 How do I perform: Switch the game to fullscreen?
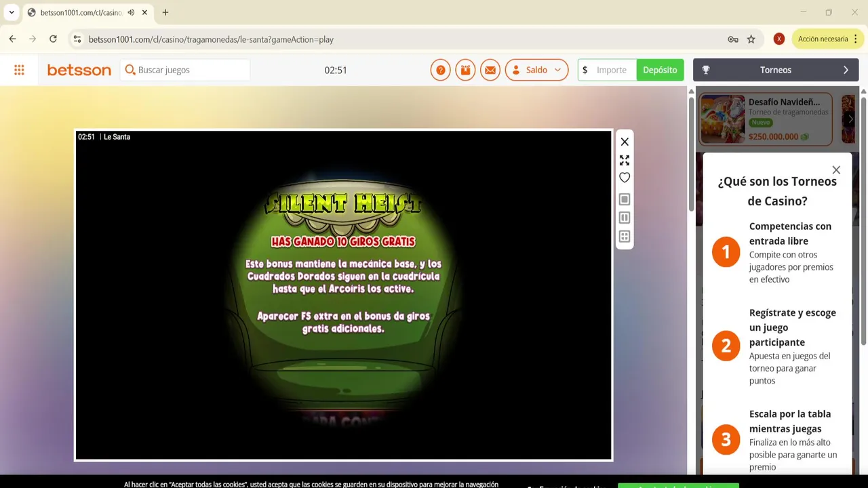[x=625, y=160]
